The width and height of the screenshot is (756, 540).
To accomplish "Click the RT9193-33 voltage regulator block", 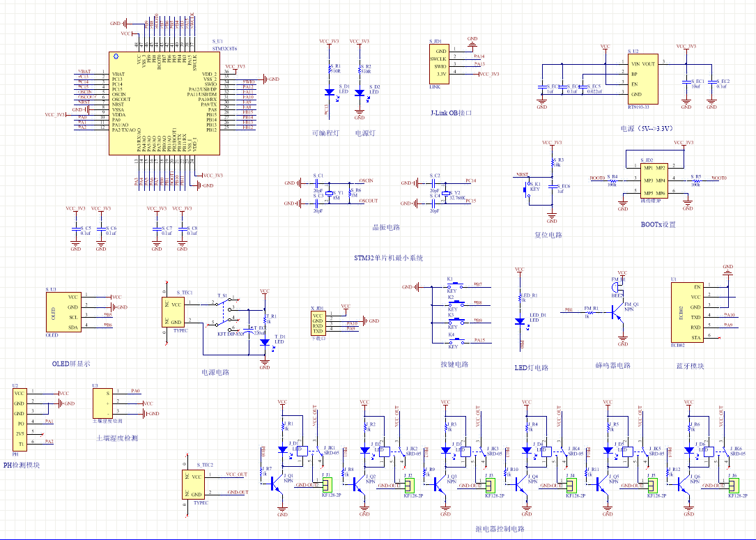I will coord(640,78).
